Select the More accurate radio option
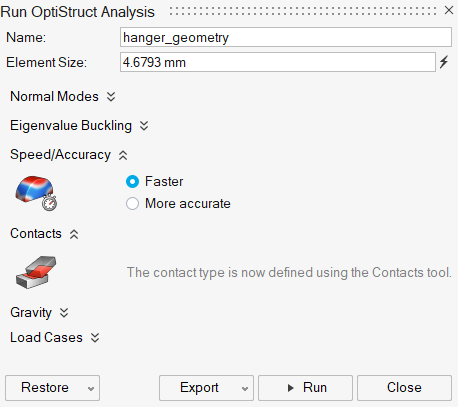The height and width of the screenshot is (407, 458). pos(132,204)
